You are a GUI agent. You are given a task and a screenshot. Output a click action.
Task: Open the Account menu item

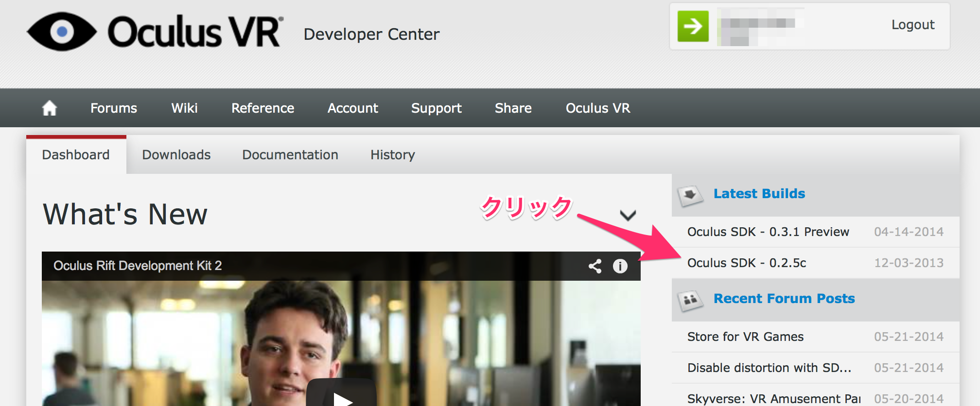[352, 108]
